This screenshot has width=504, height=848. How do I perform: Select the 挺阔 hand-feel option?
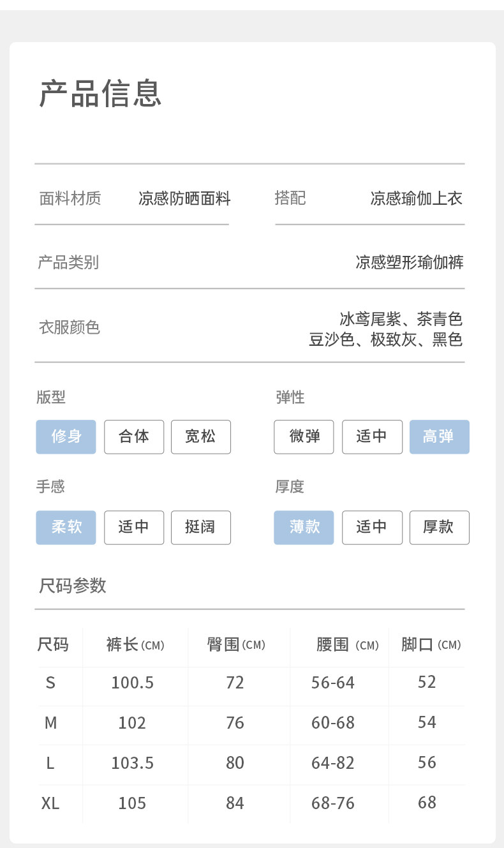point(200,527)
